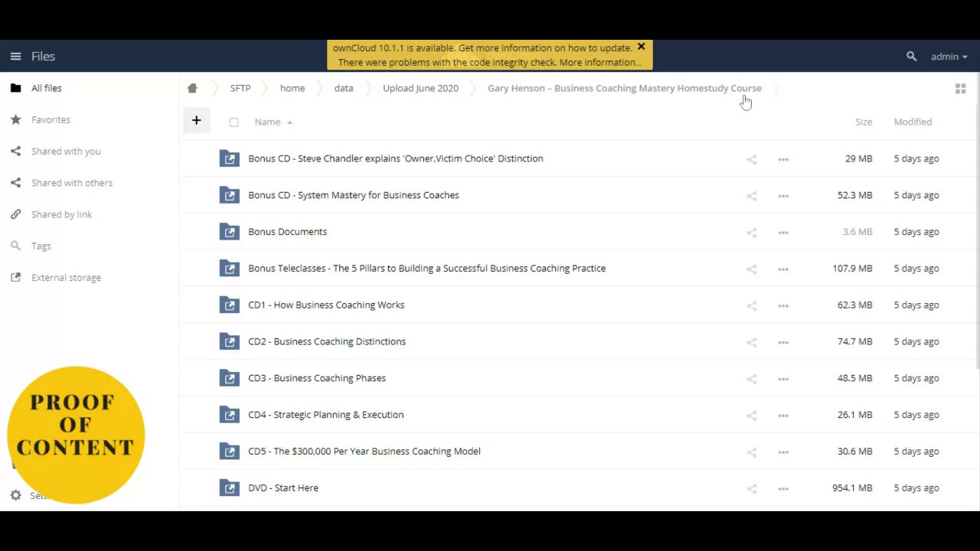Click folder icon for CD1 row
The image size is (980, 551).
click(x=229, y=305)
